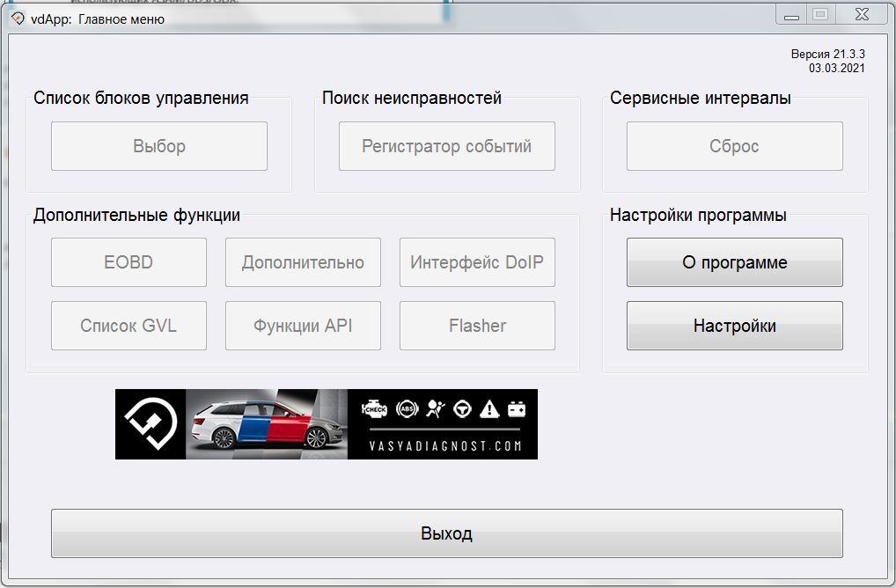Viewport: 896px width, 588px height.
Task: Click the ABS warning icon in banner
Action: (407, 409)
